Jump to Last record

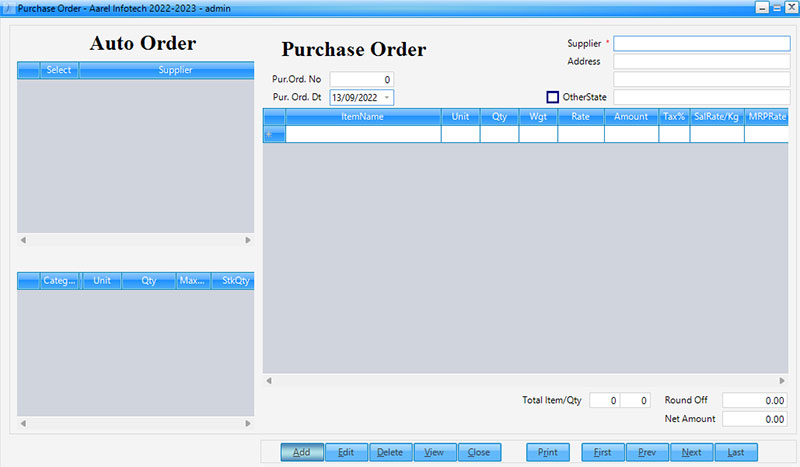point(735,452)
